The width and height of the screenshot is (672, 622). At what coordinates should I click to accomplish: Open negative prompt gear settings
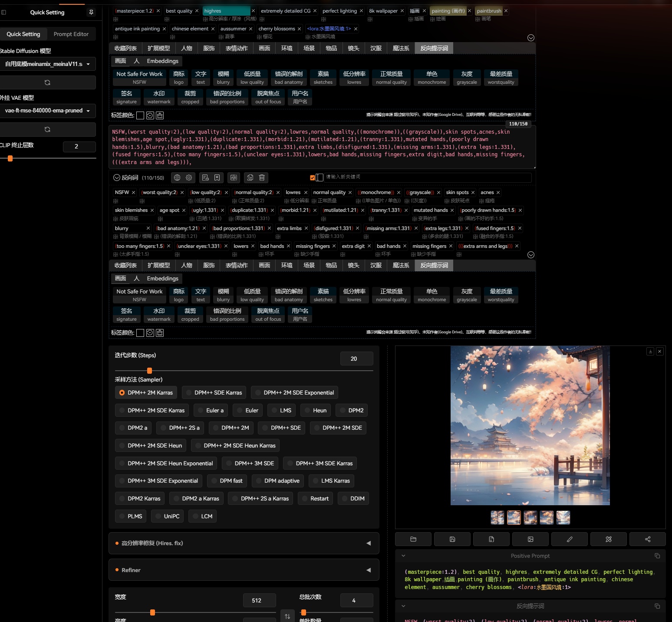(189, 178)
